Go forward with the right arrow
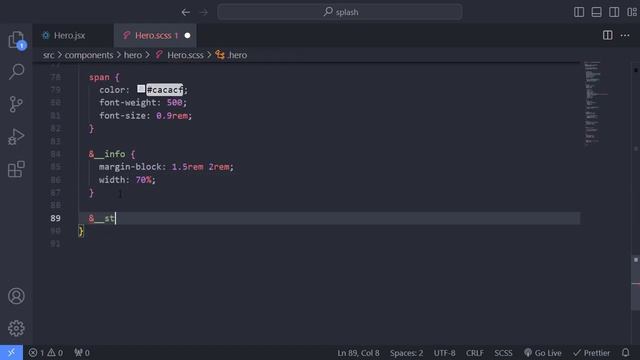Viewport: 640px width, 360px height. (x=204, y=12)
